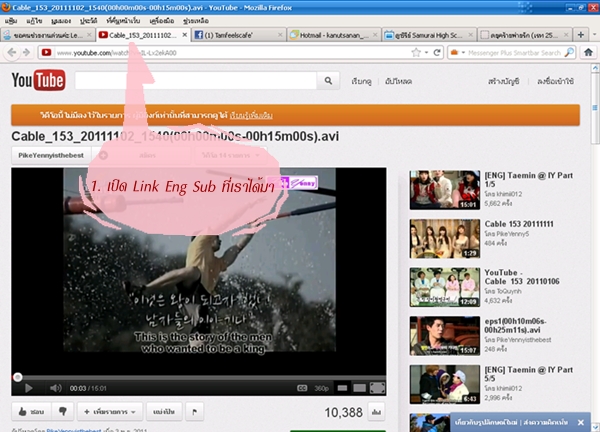Click the browser forward arrow
Viewport: 600px width, 432px height.
(x=26, y=52)
